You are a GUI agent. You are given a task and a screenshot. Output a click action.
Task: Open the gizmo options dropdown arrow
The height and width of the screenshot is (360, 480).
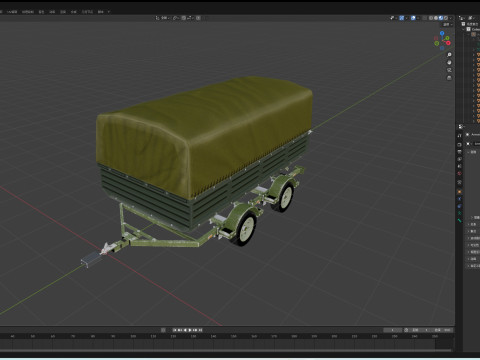coord(406,18)
